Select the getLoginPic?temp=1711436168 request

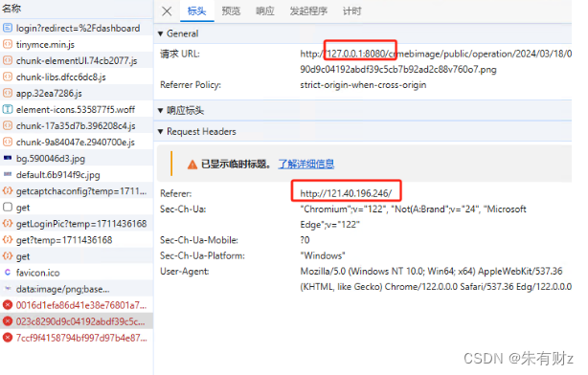click(77, 224)
